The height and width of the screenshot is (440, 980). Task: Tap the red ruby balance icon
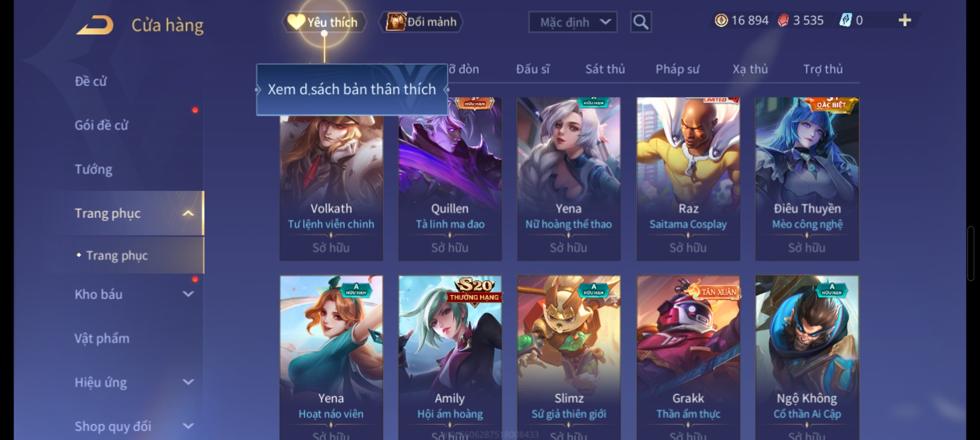[x=783, y=20]
